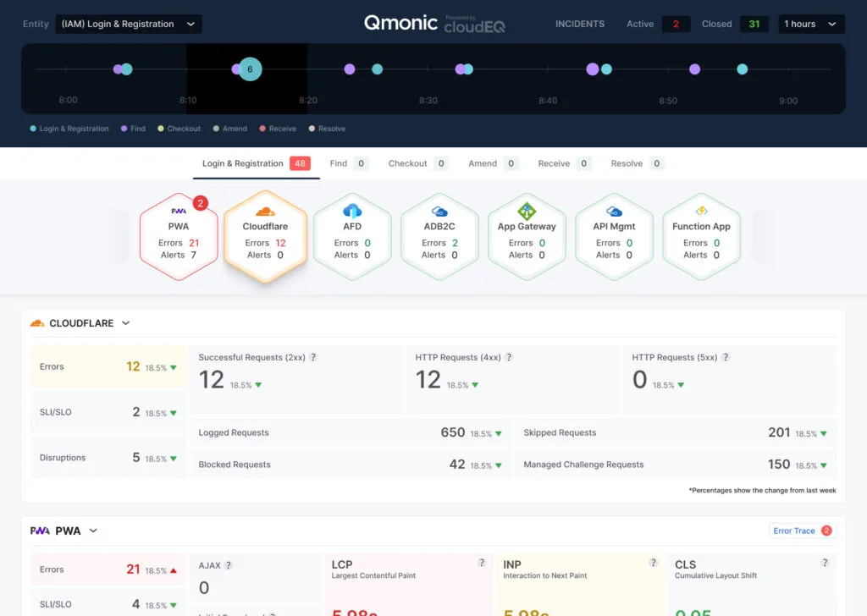
Task: Click the Active incidents count badge
Action: click(x=676, y=25)
